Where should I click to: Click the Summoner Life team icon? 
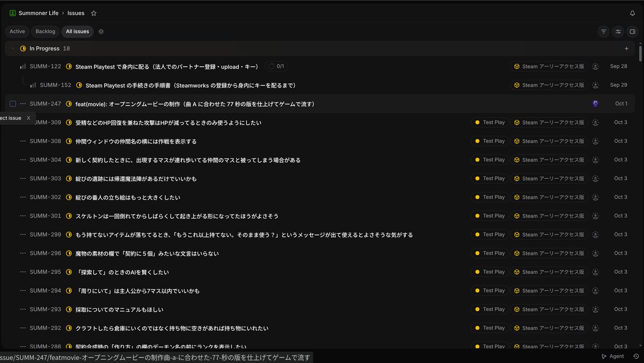click(13, 13)
